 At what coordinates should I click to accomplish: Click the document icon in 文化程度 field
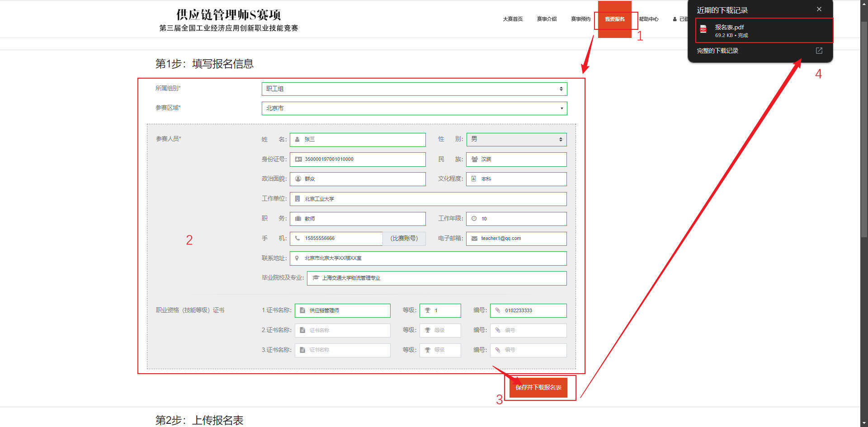click(x=474, y=179)
